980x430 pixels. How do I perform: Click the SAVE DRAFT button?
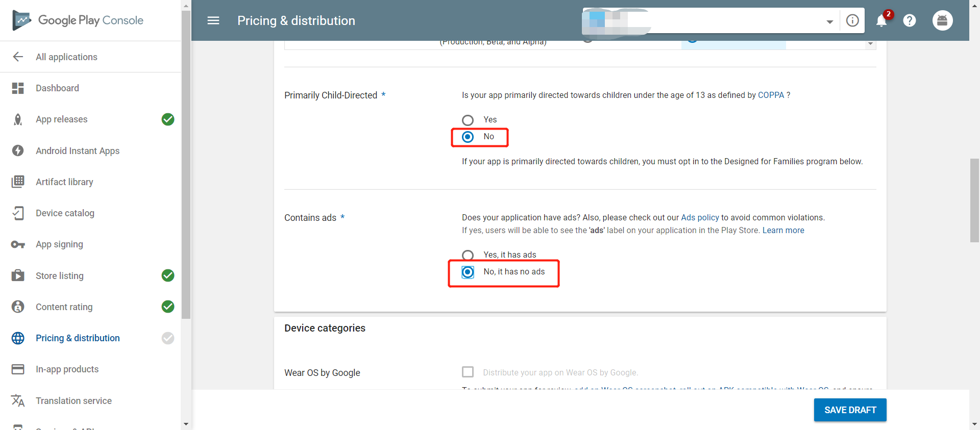850,410
